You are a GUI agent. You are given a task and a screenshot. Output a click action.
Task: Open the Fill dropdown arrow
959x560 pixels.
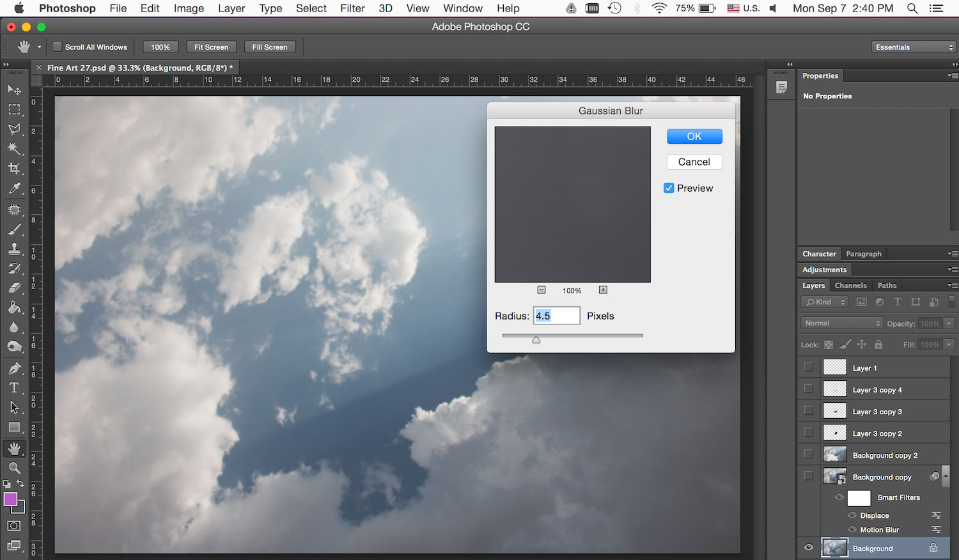tap(949, 345)
